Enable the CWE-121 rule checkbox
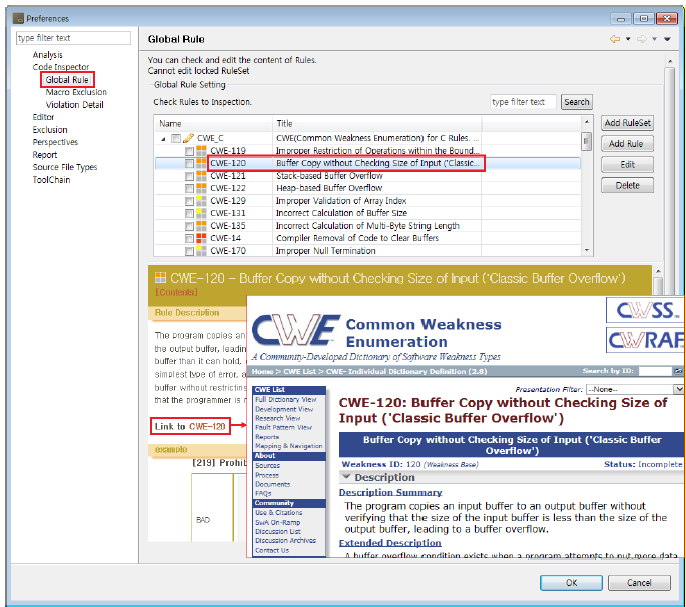Screen dimensions: 686x607 coord(189,176)
